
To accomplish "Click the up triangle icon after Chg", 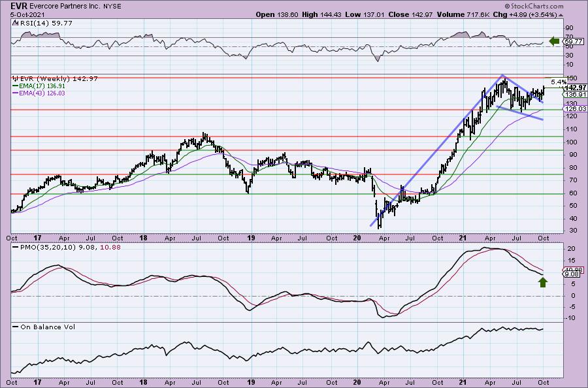I will click(x=561, y=15).
